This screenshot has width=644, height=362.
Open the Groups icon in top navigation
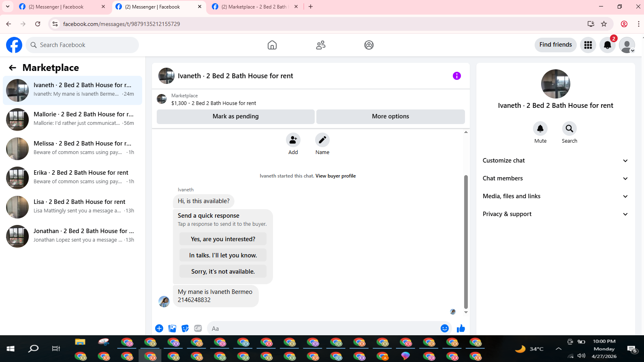(369, 45)
